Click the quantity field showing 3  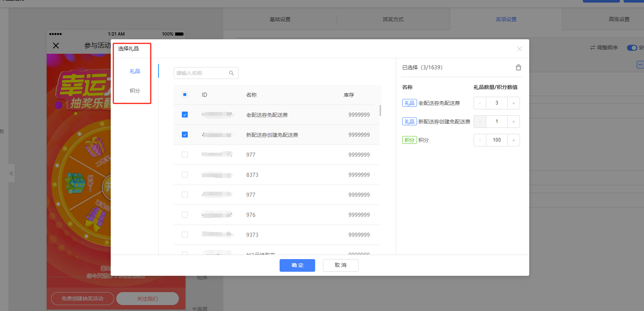[x=497, y=103]
